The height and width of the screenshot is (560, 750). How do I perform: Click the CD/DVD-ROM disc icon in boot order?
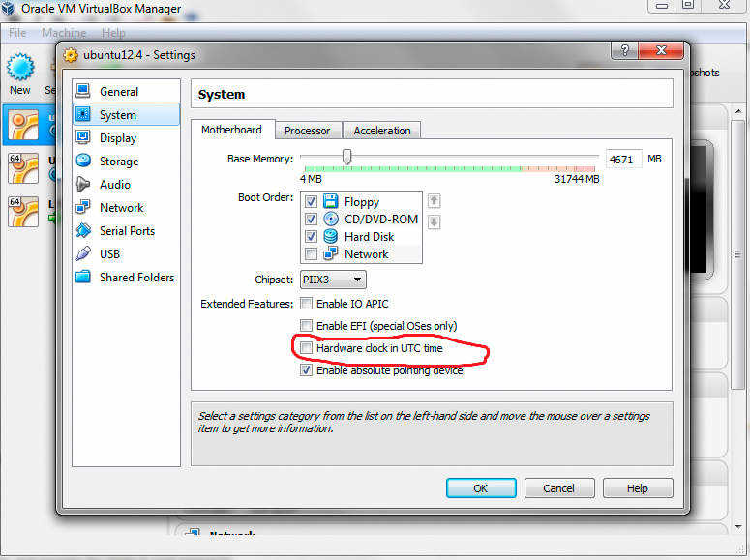331,219
